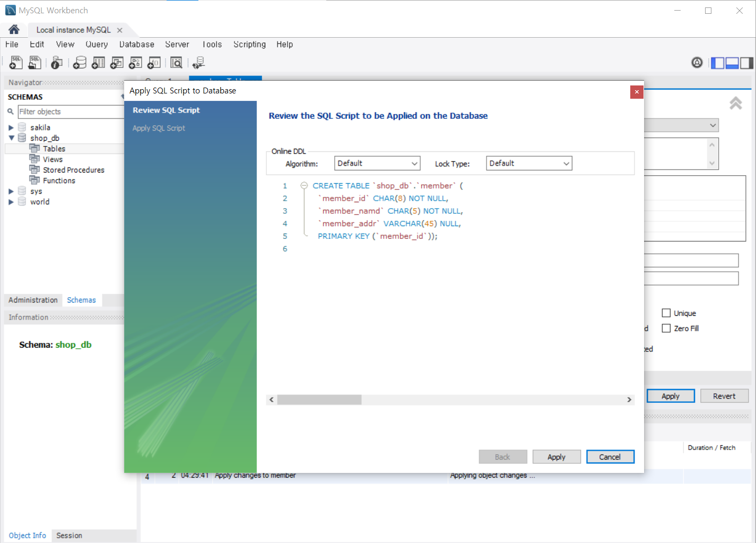Click the MySQL Workbench title bar logo

(10, 10)
